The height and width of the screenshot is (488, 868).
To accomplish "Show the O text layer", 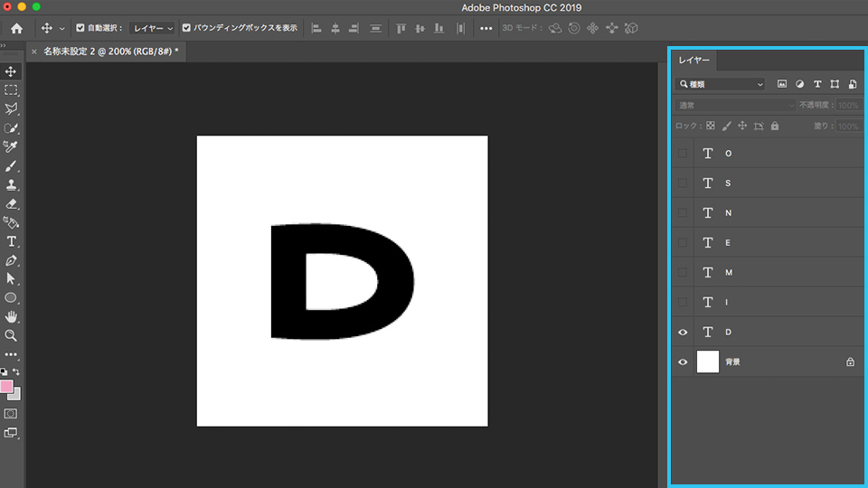I will tap(683, 154).
